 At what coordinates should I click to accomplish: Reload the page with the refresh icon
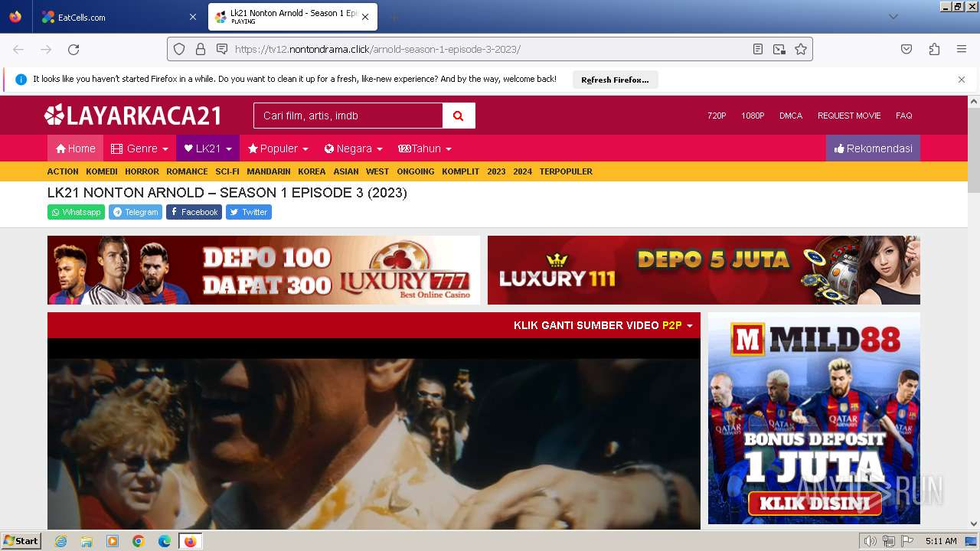[x=73, y=49]
